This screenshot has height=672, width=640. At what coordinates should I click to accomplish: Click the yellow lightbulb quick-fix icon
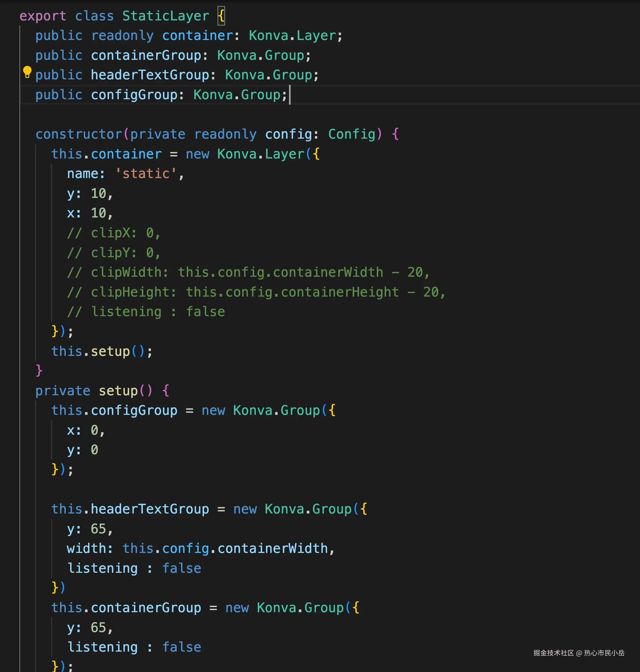pyautogui.click(x=27, y=72)
